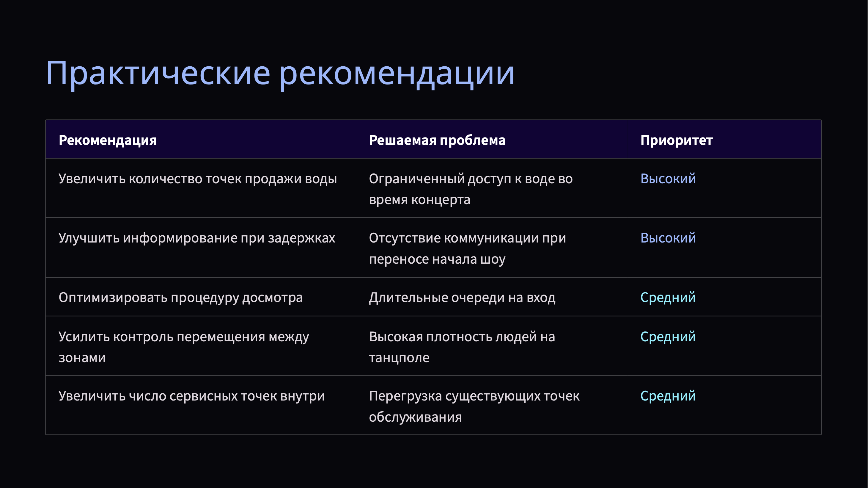This screenshot has width=868, height=488.
Task: Select cell 'Улучшить информирование при задержках'
Action: 197,238
